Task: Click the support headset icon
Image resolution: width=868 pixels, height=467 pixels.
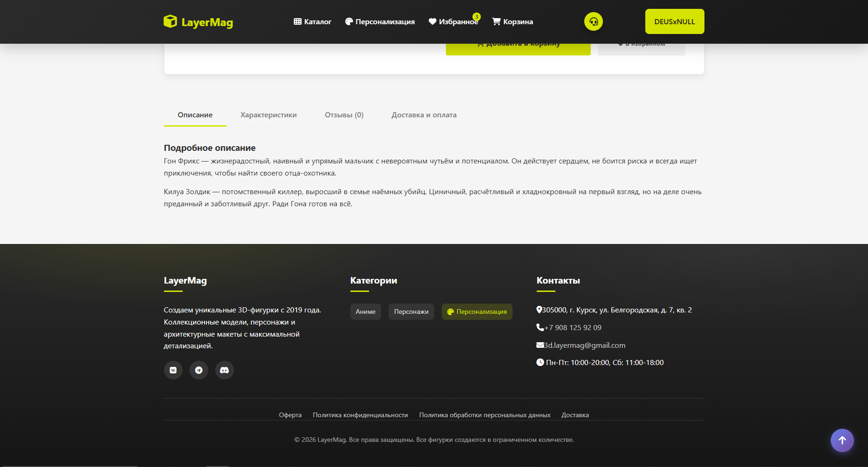Action: [594, 21]
